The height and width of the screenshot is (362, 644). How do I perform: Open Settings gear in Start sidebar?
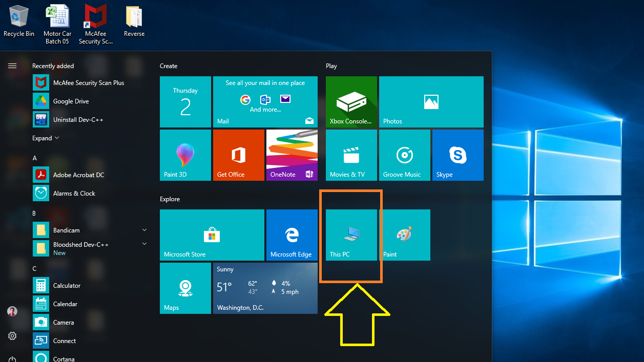[12, 336]
